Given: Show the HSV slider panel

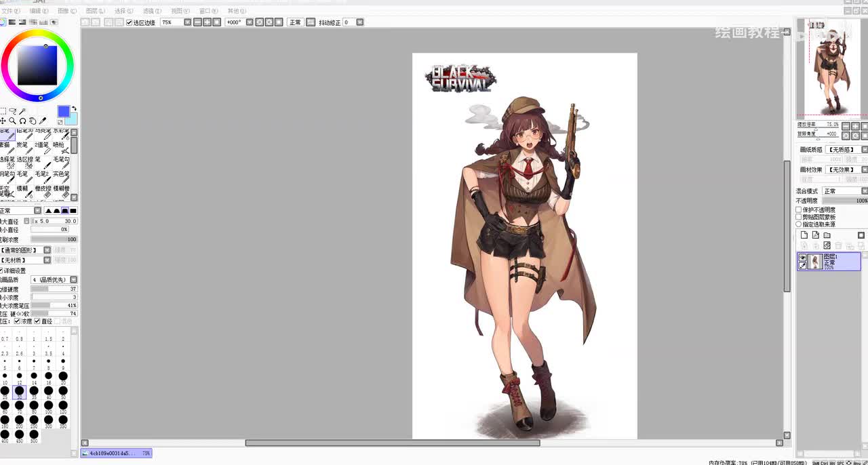Looking at the screenshot, I should [22, 22].
